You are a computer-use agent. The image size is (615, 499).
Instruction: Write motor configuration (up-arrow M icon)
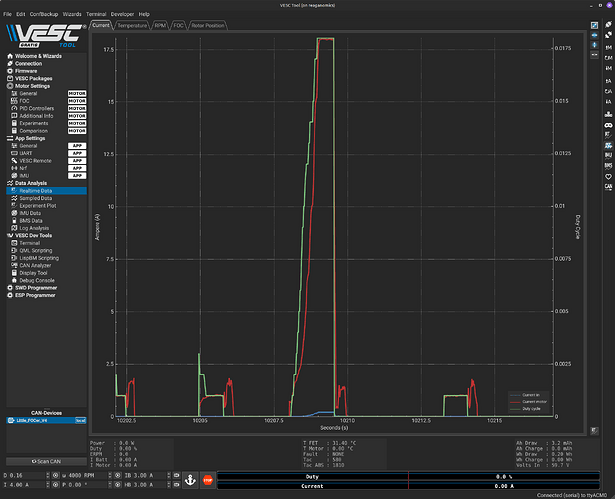click(608, 68)
